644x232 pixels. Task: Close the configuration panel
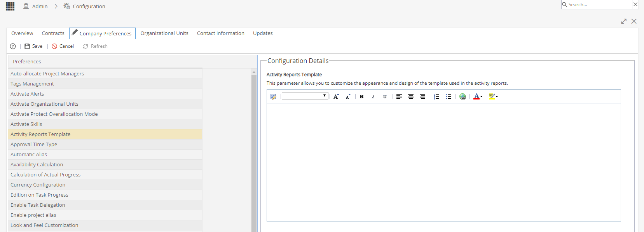point(634,21)
